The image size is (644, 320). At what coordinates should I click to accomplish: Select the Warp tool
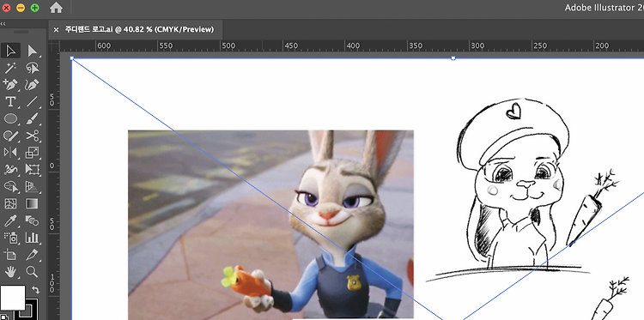point(10,169)
